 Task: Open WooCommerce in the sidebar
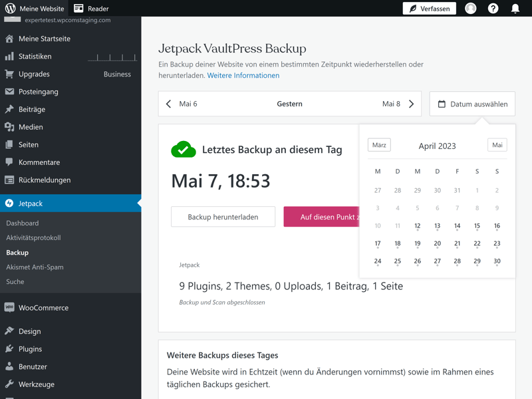click(43, 308)
